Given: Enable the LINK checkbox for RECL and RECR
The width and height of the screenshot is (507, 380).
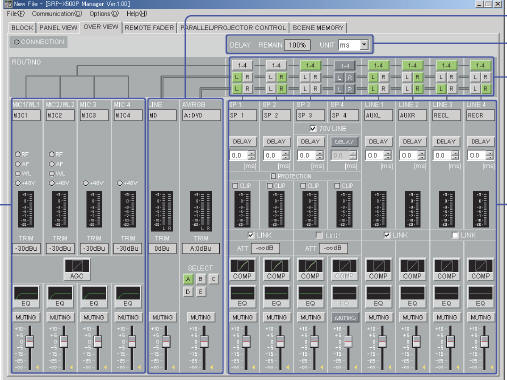Looking at the screenshot, I should pyautogui.click(x=455, y=235).
